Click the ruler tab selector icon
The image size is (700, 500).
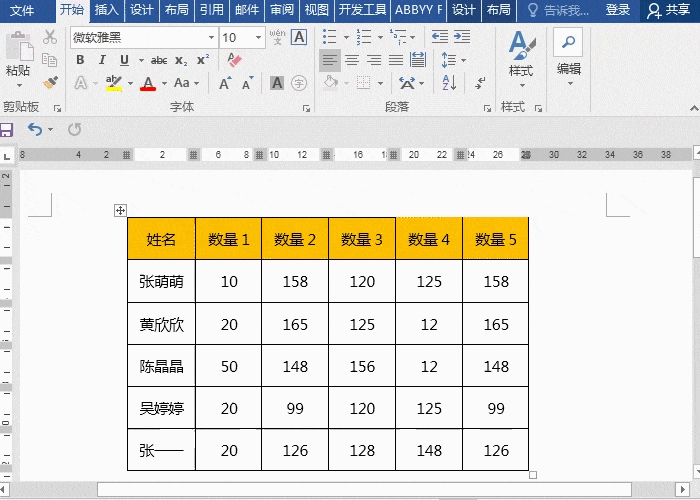tap(7, 156)
